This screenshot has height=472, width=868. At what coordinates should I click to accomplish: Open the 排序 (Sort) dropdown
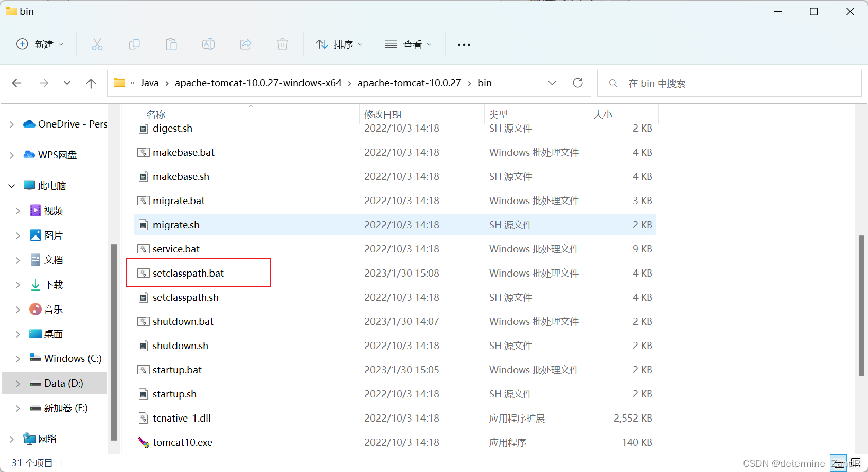point(340,45)
